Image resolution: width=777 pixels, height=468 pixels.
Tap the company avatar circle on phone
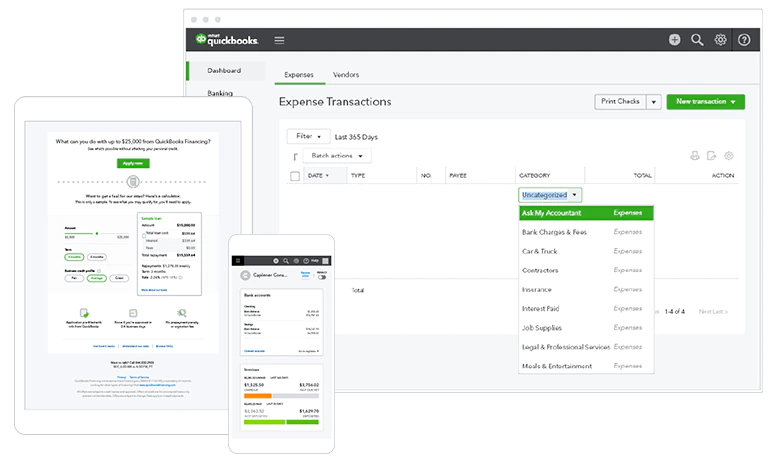coord(245,275)
